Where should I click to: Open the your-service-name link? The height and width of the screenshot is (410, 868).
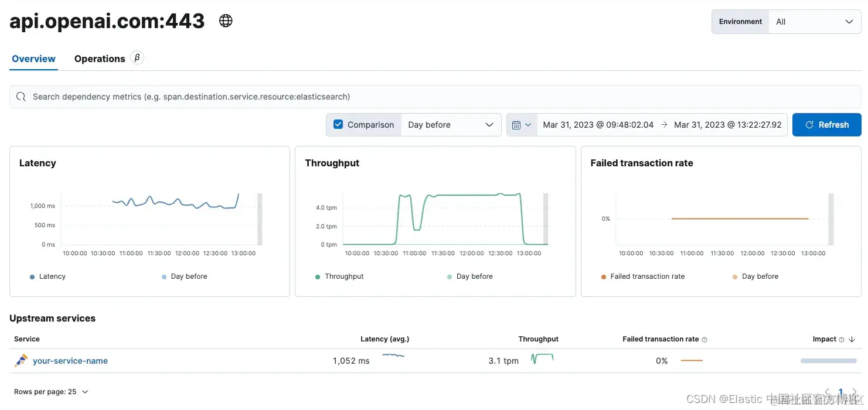tap(70, 361)
